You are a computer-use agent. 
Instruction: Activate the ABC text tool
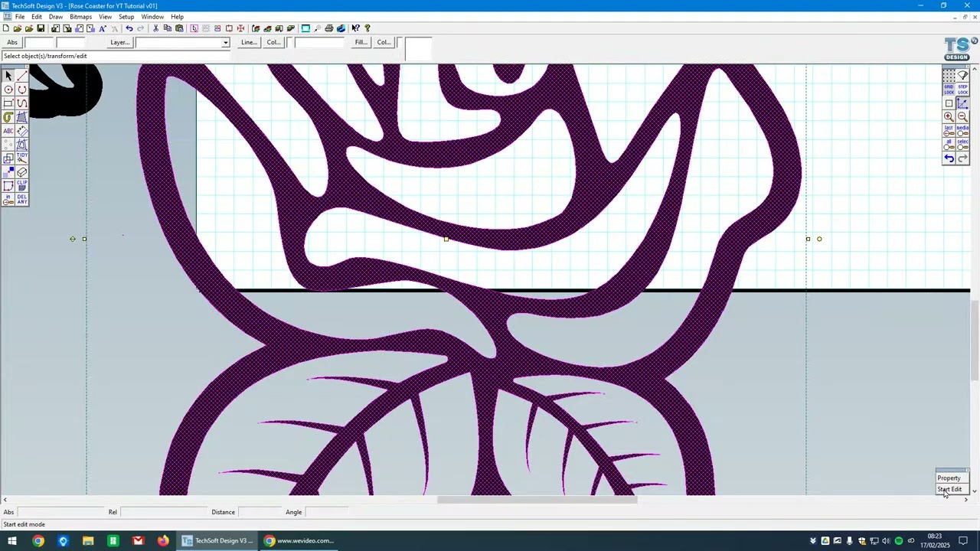pyautogui.click(x=8, y=131)
